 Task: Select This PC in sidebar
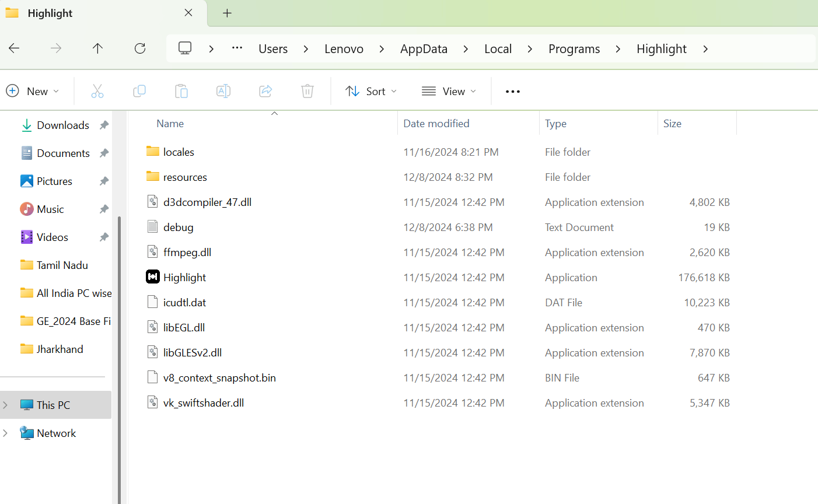coord(57,405)
